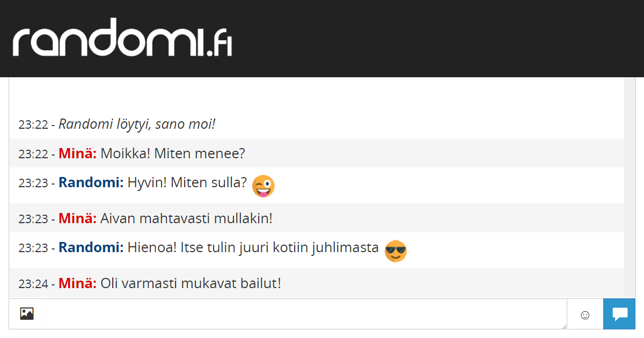Click the winking tongue emoji
This screenshot has width=644, height=338.
pos(263,186)
